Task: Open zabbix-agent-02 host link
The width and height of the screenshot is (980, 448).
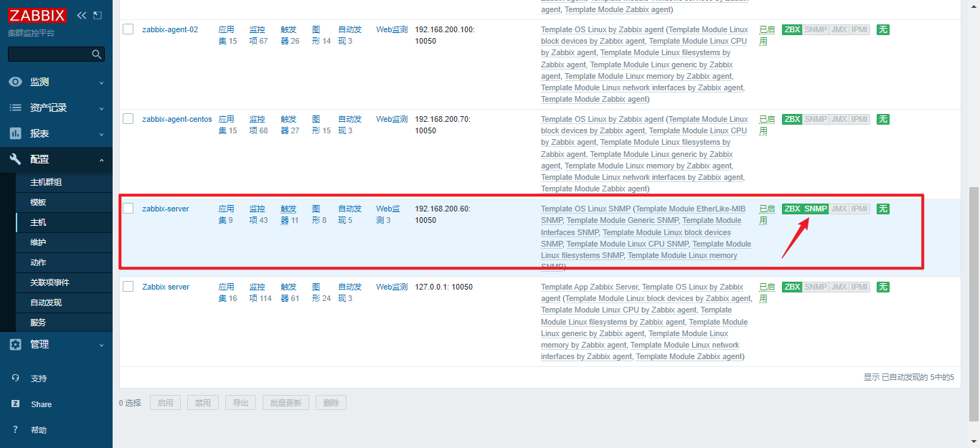Action: click(x=170, y=29)
